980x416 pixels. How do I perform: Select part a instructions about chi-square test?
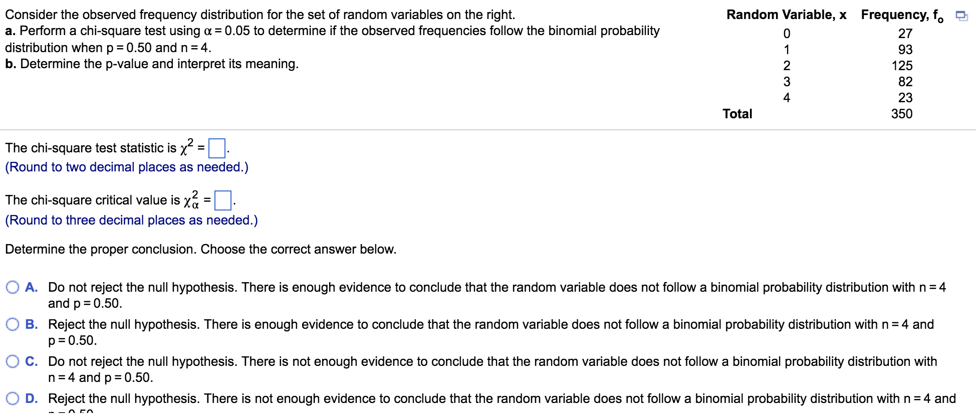coord(331,31)
